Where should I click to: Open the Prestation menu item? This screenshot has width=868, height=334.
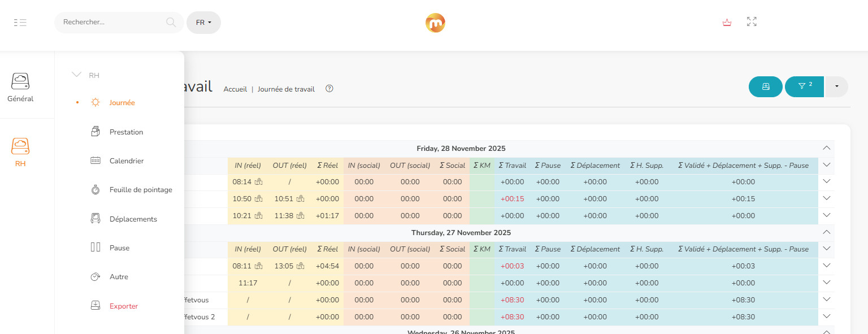pos(126,132)
